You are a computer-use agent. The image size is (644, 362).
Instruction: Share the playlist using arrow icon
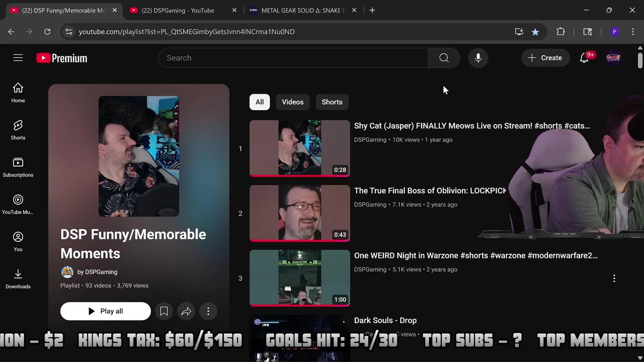coord(186,311)
